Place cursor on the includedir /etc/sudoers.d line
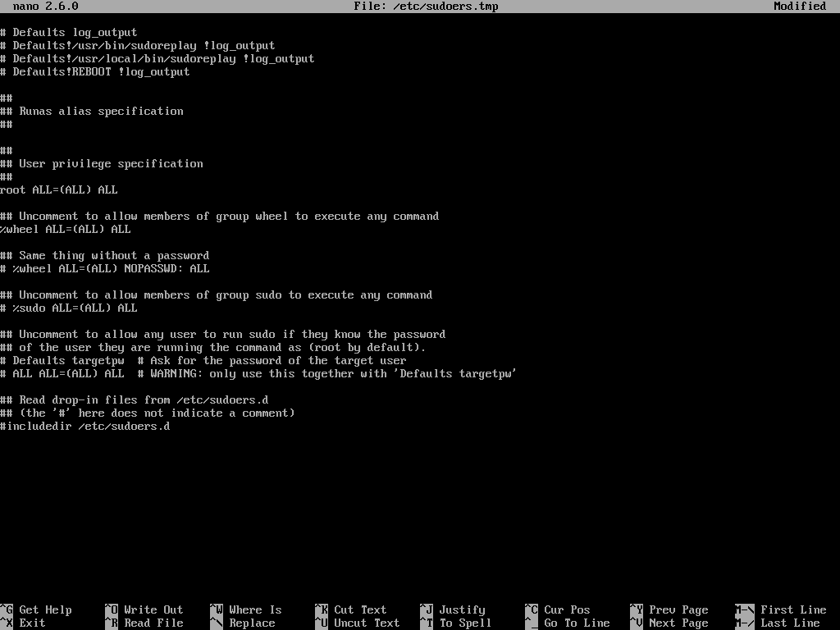Screen dimensions: 840x630 [x=84, y=426]
